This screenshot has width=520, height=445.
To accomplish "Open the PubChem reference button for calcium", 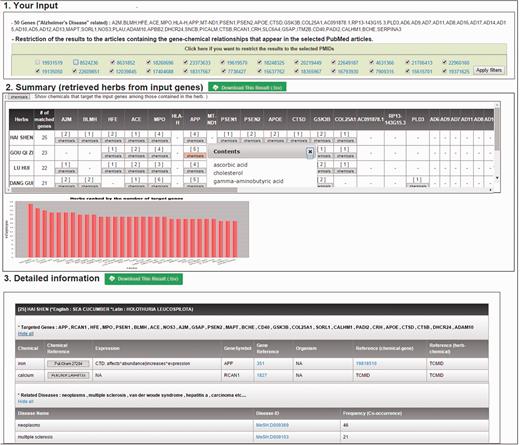I will (x=68, y=375).
